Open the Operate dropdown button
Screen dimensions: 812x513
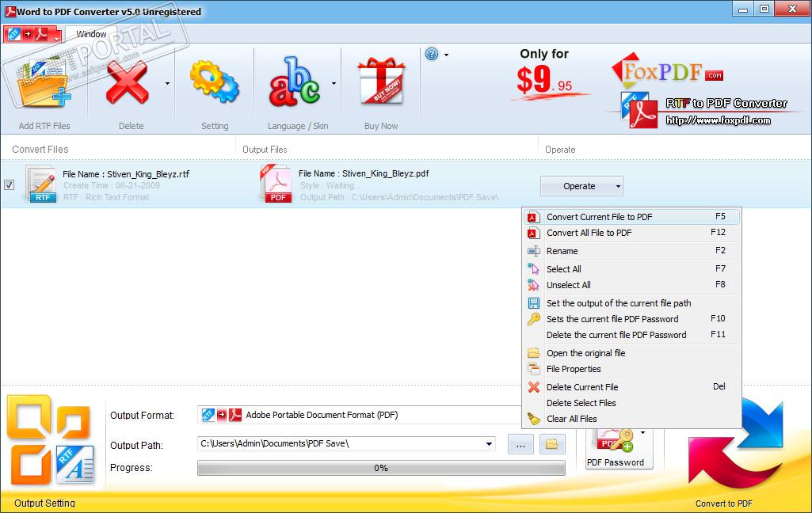pos(581,186)
